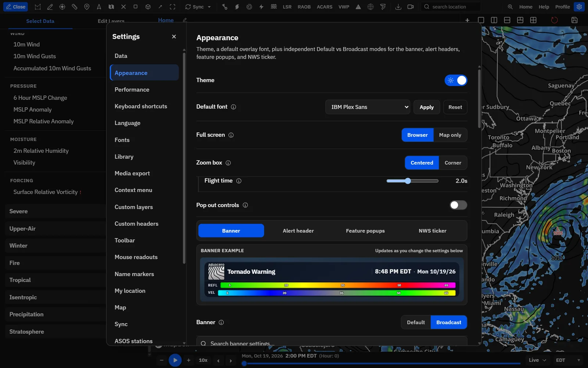The image size is (588, 368).
Task: Click the bottom timeline progress bar
Action: point(381,364)
